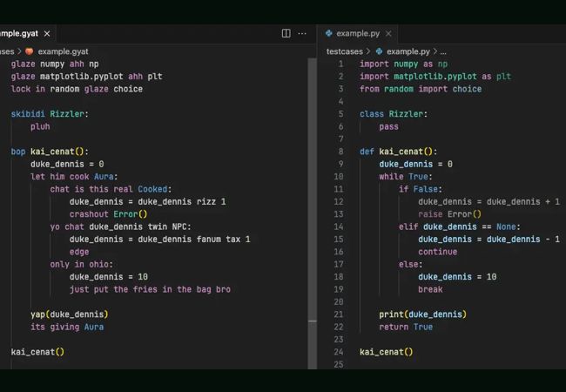Click 'pluh' keyword in gyat file
Screen dimensions: 566x392
(x=40, y=126)
